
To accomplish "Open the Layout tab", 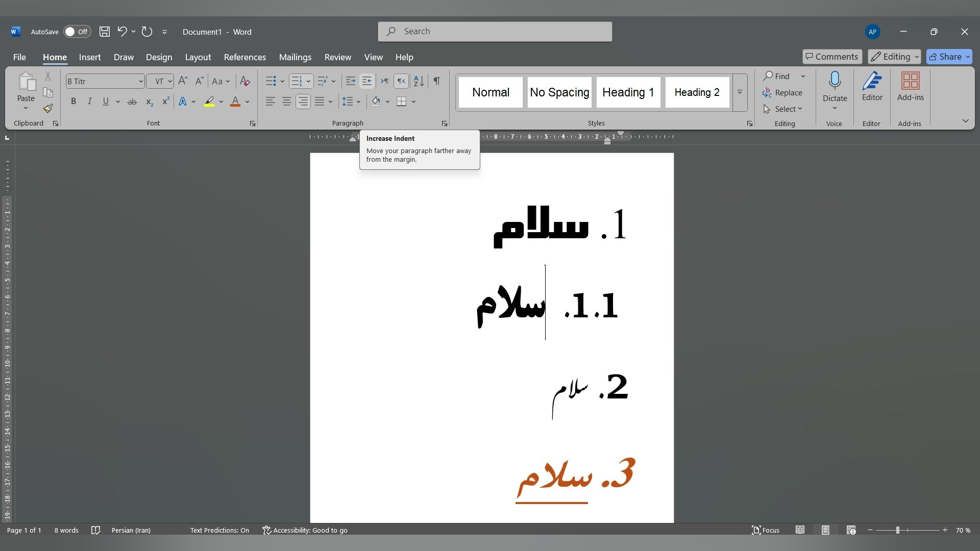I will coord(198,57).
